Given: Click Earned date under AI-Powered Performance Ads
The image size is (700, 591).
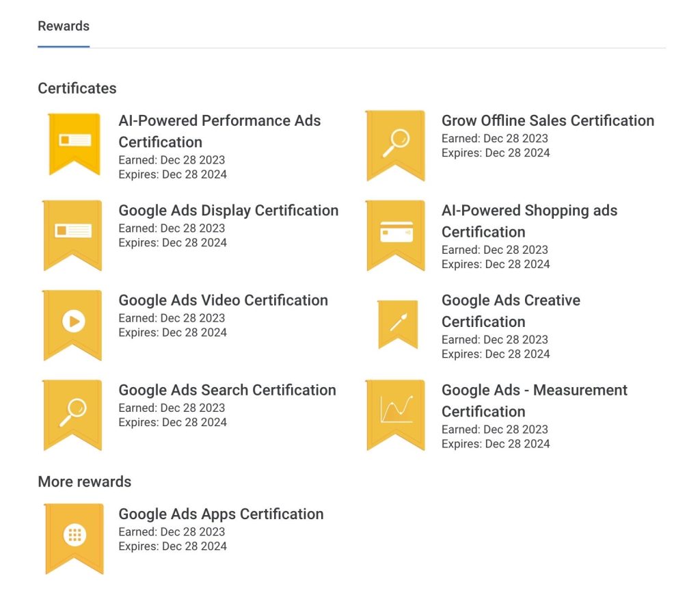Looking at the screenshot, I should [x=172, y=160].
